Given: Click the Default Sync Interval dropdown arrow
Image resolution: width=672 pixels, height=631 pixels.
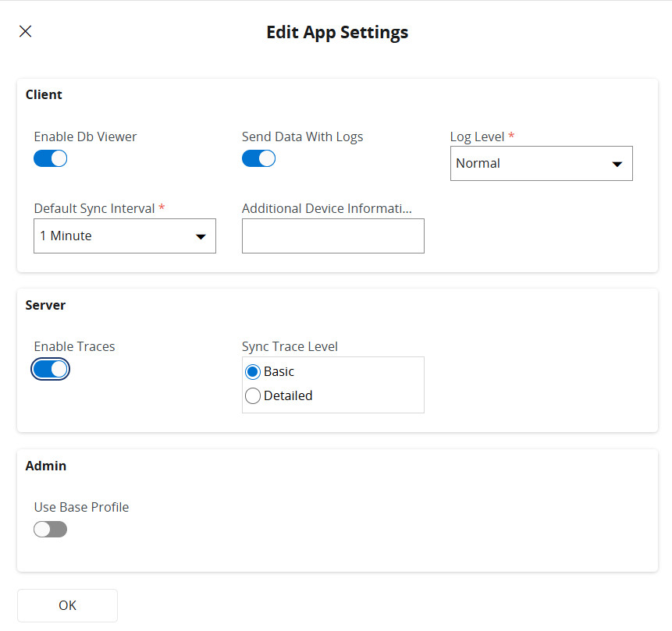Looking at the screenshot, I should point(201,237).
